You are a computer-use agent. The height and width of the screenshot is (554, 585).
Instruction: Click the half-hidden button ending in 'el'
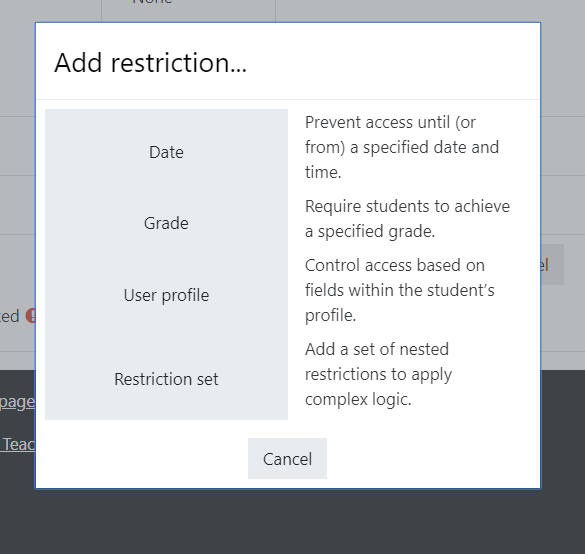[552, 265]
